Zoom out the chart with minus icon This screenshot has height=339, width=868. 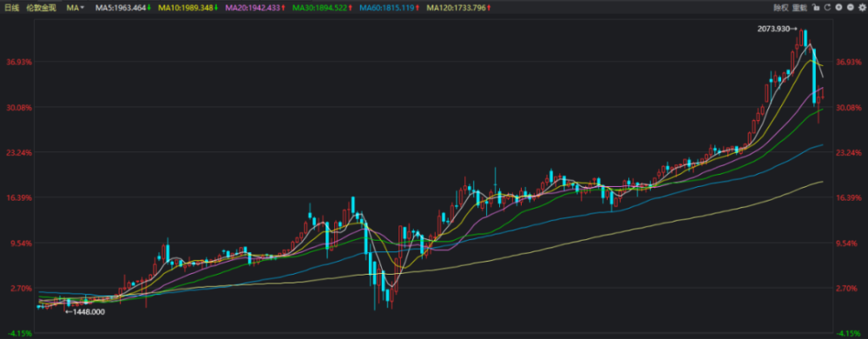click(x=851, y=7)
